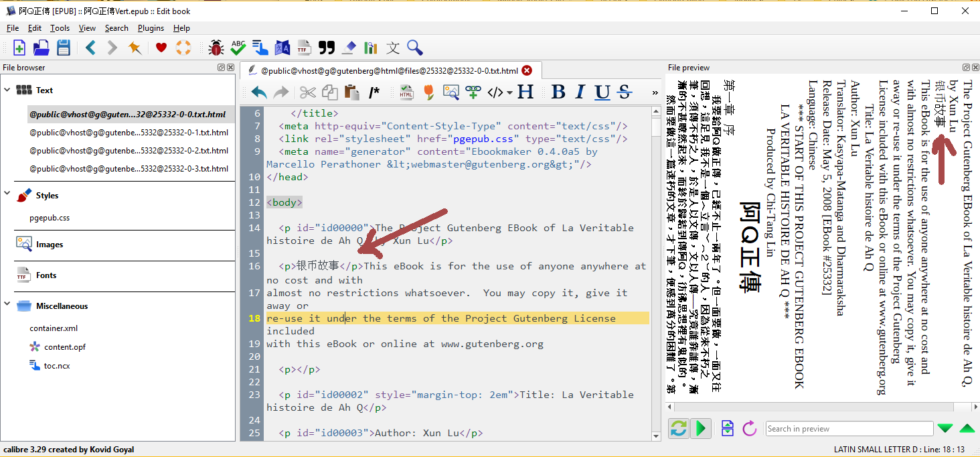
Task: Find next match with green down arrow
Action: pos(945,428)
